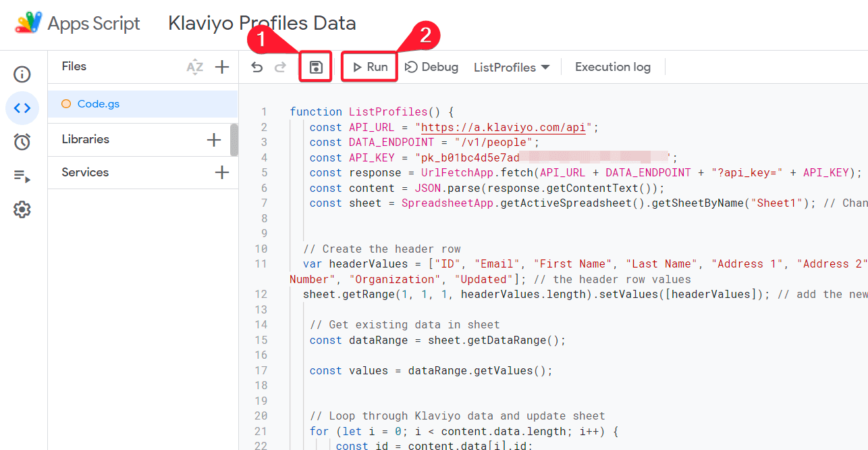The height and width of the screenshot is (450, 868).
Task: Open the Editor code icon in the sidebar
Action: point(22,108)
